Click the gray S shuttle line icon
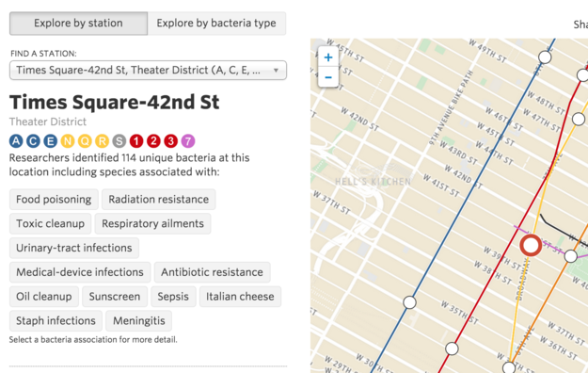 pyautogui.click(x=119, y=141)
